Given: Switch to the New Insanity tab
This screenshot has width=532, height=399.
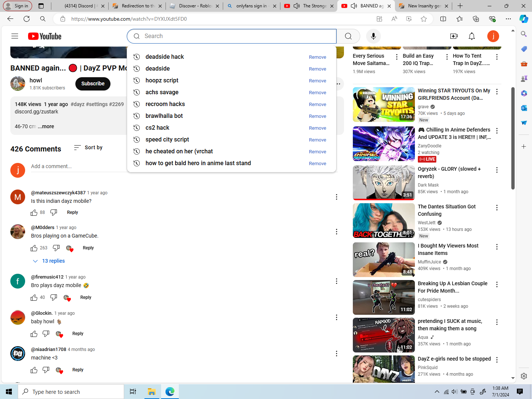Looking at the screenshot, I should (423, 6).
